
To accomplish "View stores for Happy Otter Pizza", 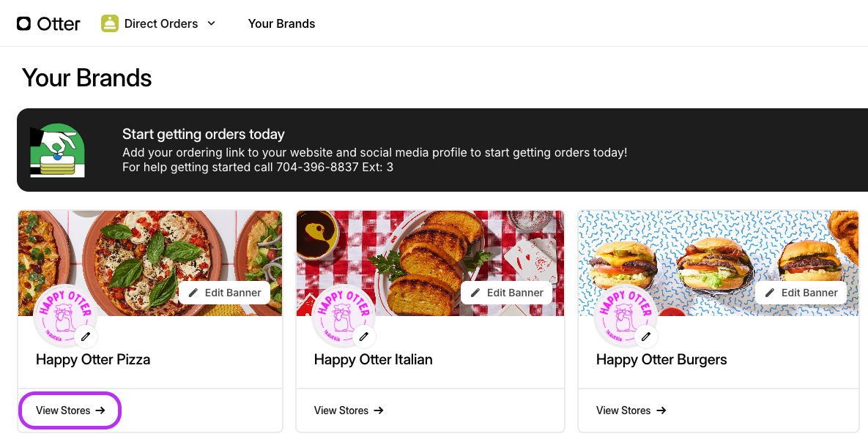I will pos(70,410).
